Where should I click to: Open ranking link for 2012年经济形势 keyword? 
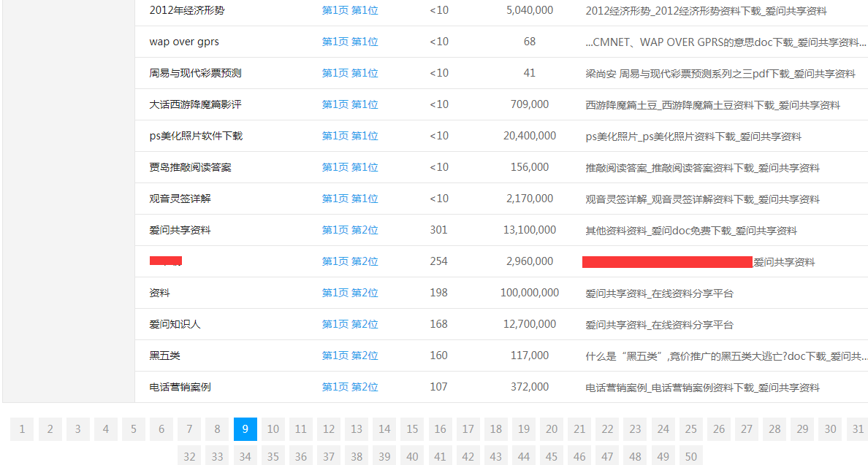click(x=350, y=10)
